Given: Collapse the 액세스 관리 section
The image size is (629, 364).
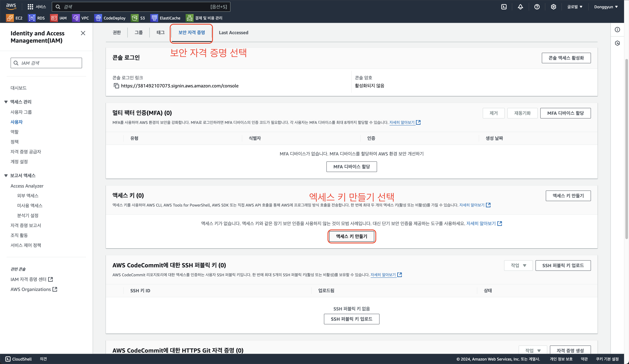Looking at the screenshot, I should [6, 102].
